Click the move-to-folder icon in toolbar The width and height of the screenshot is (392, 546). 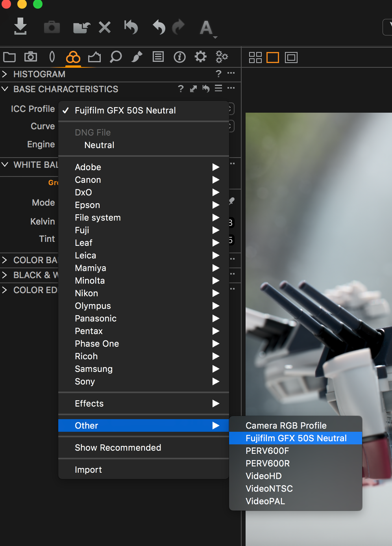point(81,27)
